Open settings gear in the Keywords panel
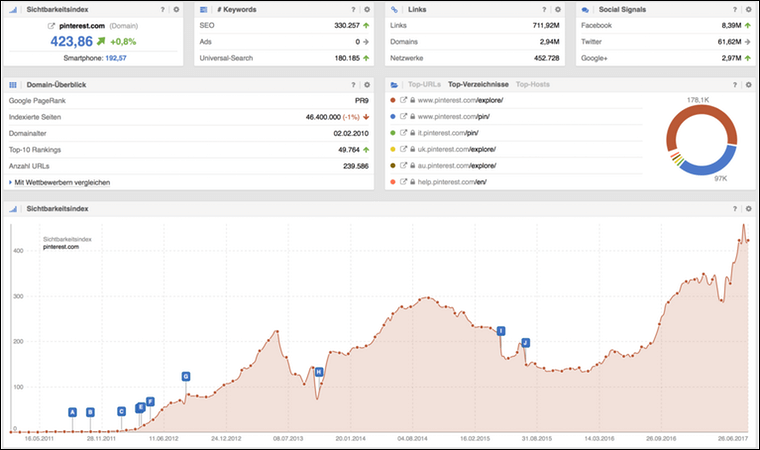Viewport: 760px width, 450px height. click(366, 9)
